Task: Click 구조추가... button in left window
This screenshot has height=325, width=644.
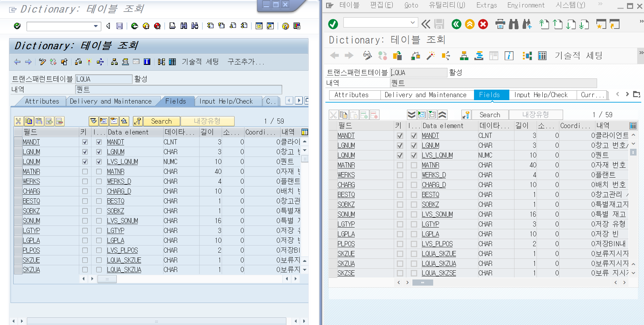Action: point(246,62)
